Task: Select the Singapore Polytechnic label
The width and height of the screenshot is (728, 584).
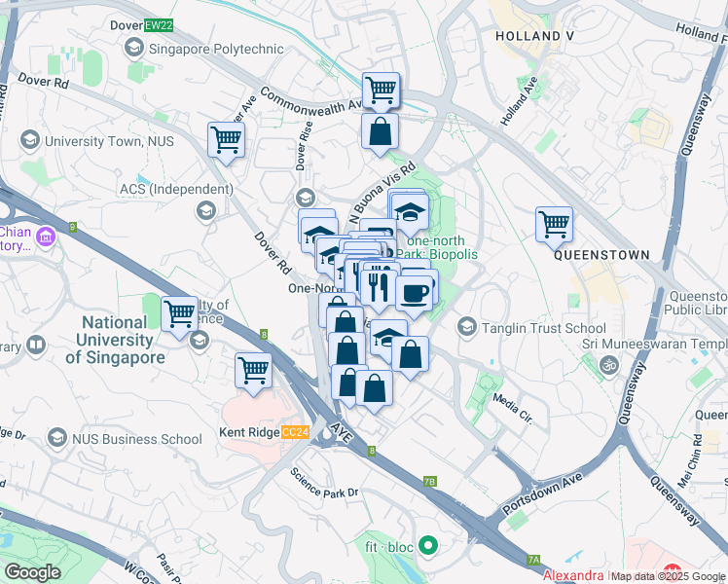Action: (216, 49)
